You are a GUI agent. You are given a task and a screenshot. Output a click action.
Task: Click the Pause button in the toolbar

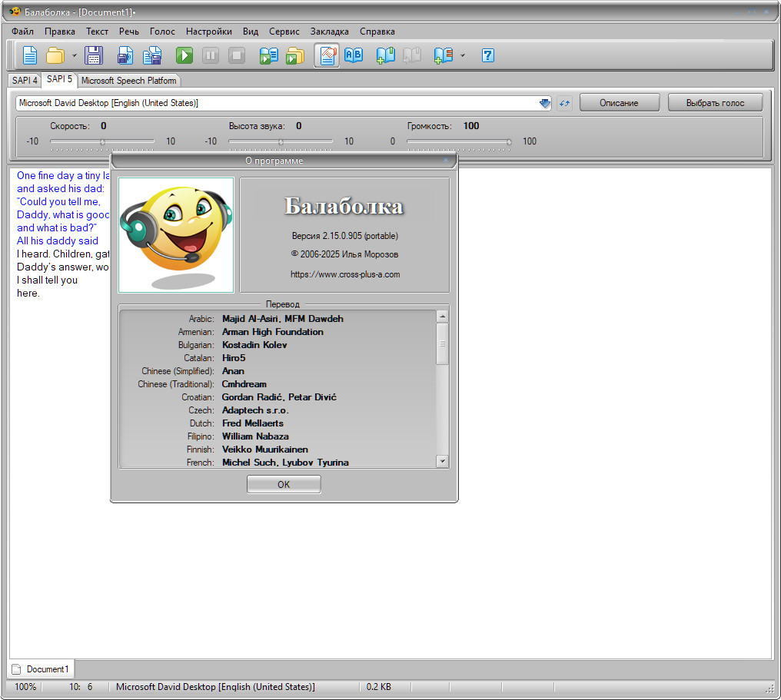click(x=211, y=55)
